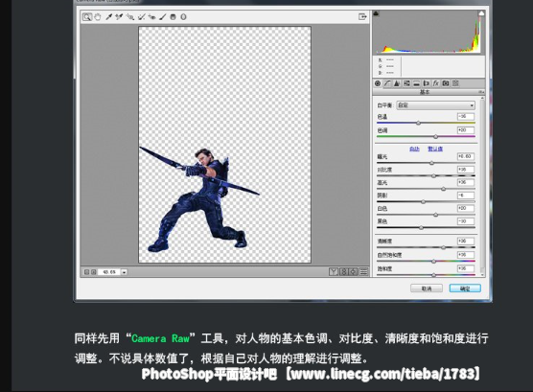Switch to the Tone Curve panel tab

(387, 83)
